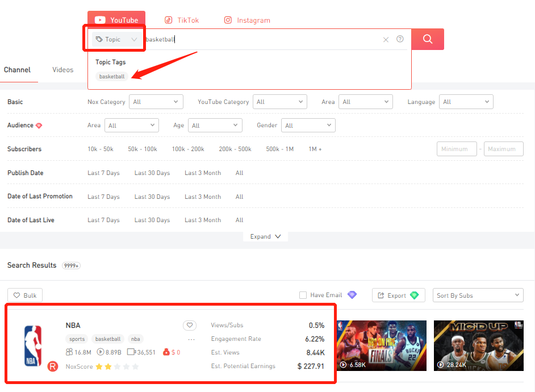
Task: Switch to the Videos tab
Action: coord(63,70)
